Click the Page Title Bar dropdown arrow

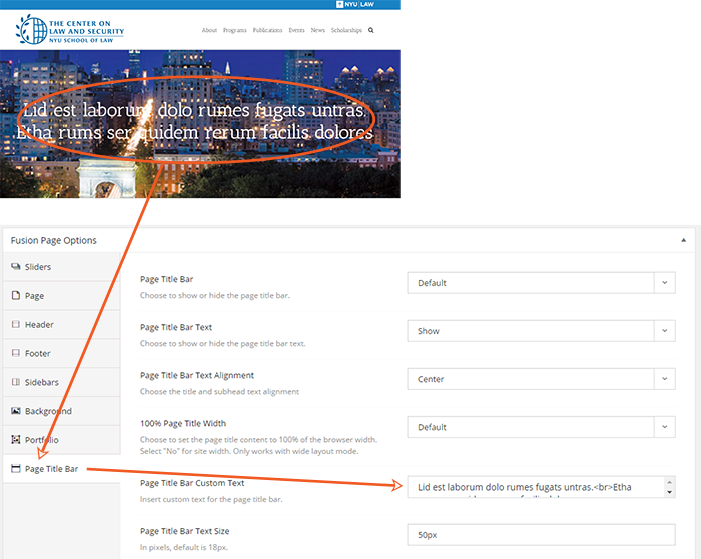(665, 283)
